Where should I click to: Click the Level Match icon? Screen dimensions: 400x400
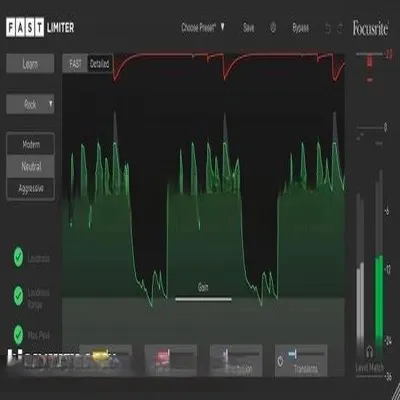tap(369, 351)
